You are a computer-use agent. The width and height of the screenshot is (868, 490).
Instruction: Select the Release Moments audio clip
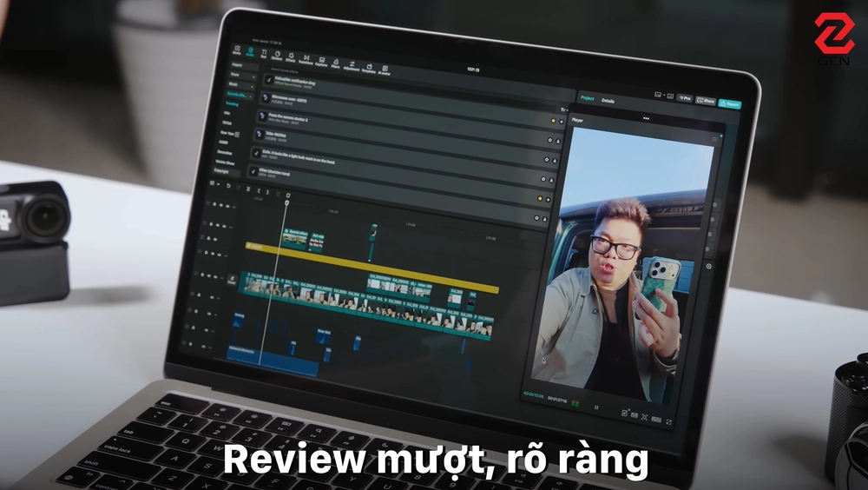[x=273, y=362]
